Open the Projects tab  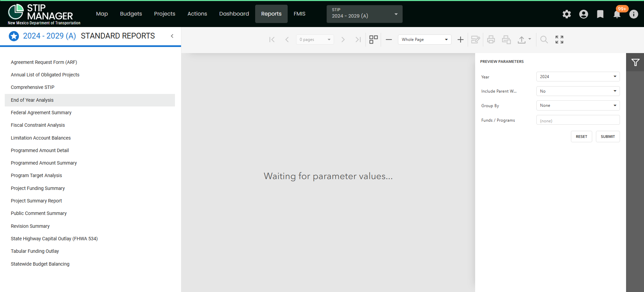point(164,14)
